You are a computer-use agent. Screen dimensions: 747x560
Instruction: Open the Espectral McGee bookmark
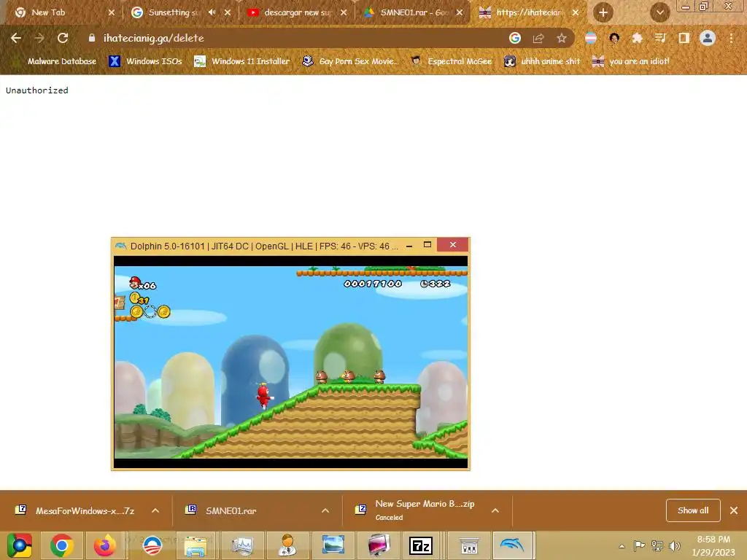pos(451,61)
